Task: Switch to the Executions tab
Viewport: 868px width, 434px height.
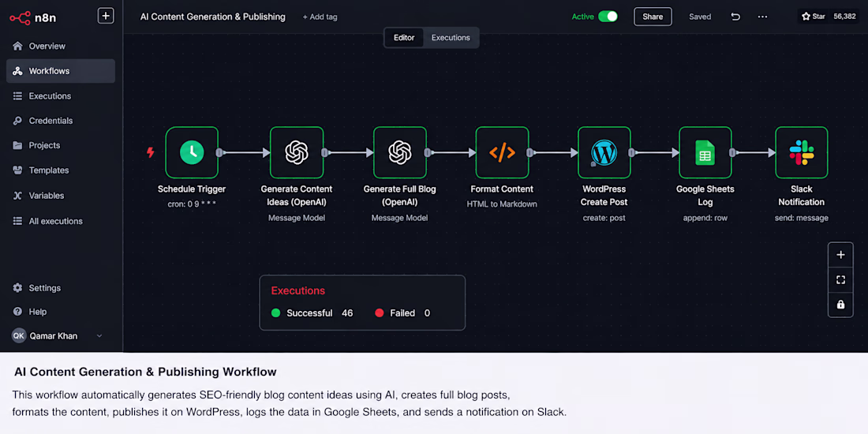Action: 451,38
